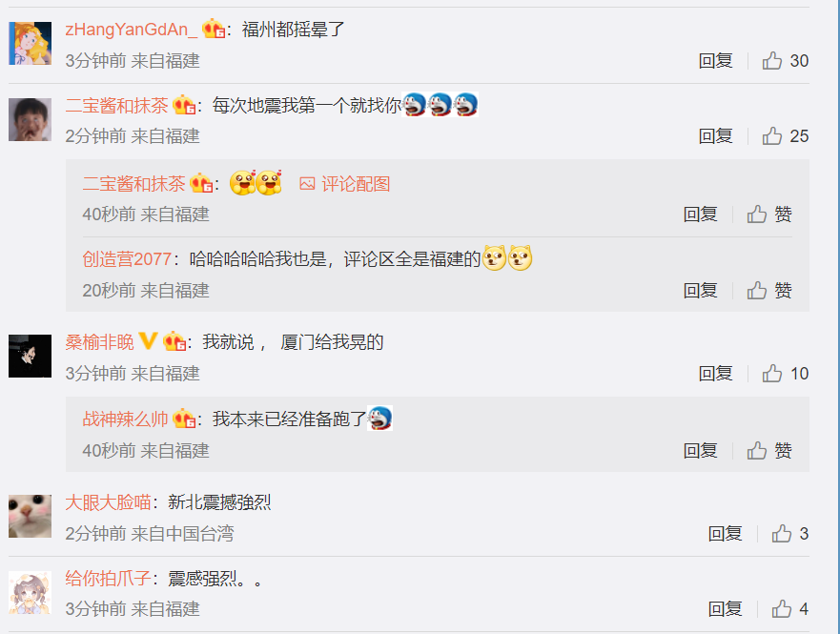Open the yellow V verified badge of 桑榆非晚

tap(148, 340)
